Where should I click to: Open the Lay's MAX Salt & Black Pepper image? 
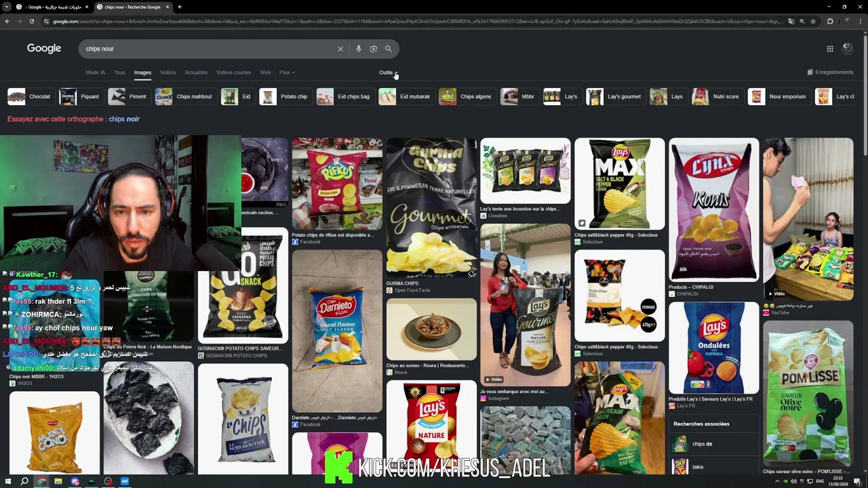(620, 184)
